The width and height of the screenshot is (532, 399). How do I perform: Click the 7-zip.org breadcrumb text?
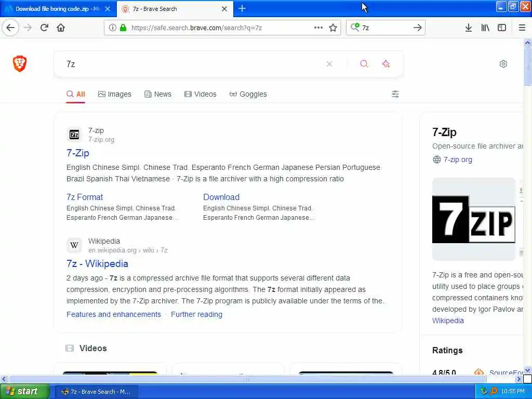tap(101, 139)
